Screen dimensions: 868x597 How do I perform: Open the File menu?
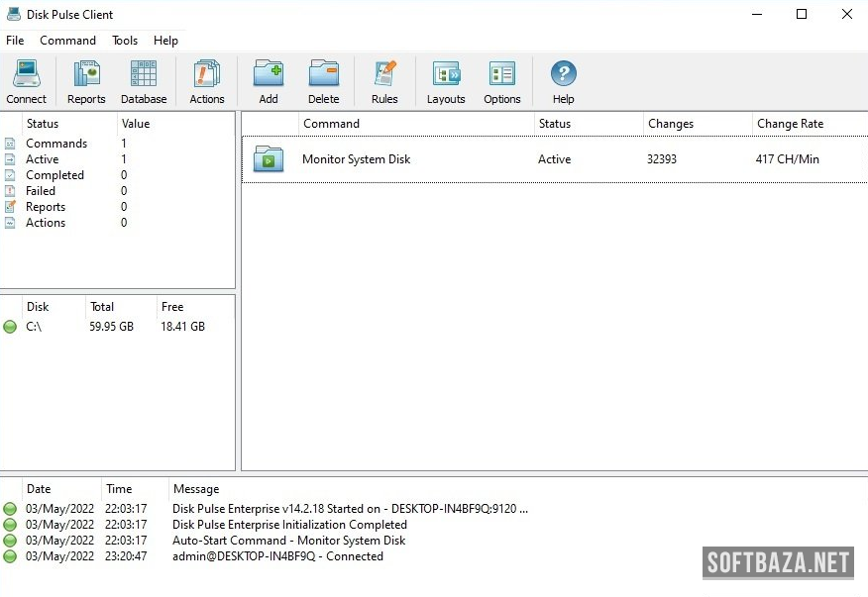(15, 41)
